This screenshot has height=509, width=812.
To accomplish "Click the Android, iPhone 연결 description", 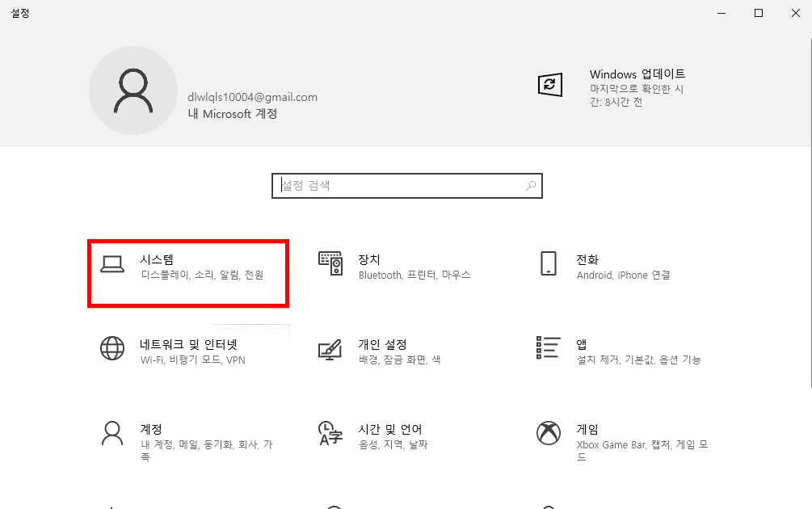I will (x=624, y=275).
